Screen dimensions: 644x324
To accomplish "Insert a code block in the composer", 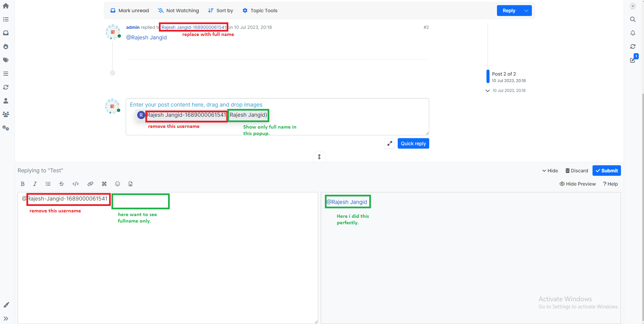I will click(76, 184).
